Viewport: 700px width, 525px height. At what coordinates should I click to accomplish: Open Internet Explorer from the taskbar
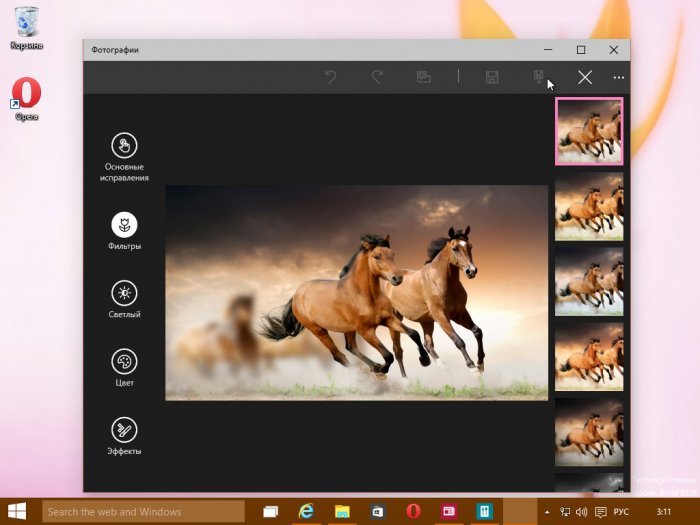click(x=306, y=511)
